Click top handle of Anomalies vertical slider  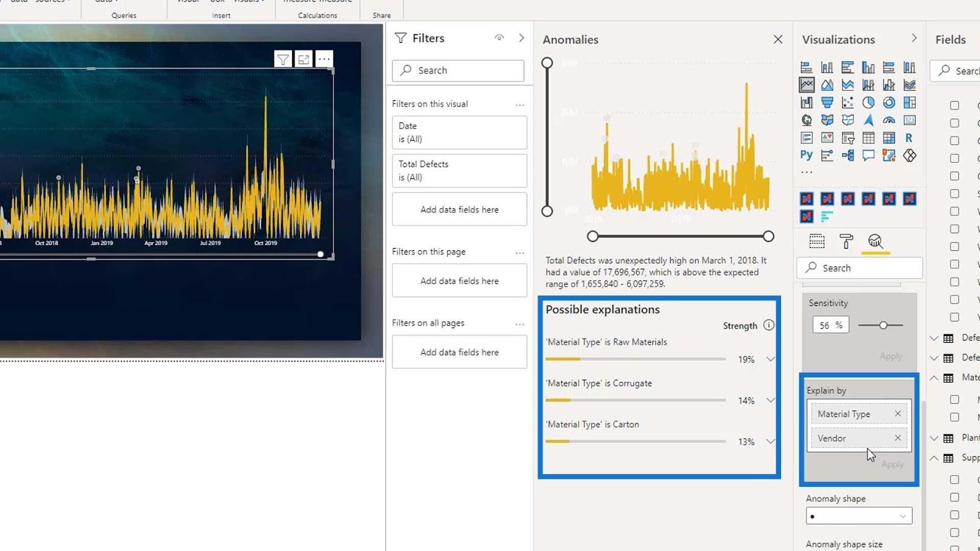547,62
